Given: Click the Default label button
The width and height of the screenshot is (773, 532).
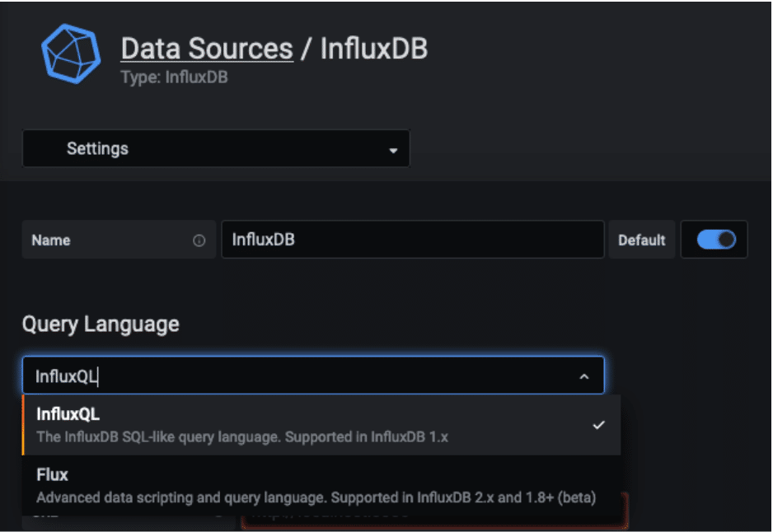Looking at the screenshot, I should coord(642,240).
